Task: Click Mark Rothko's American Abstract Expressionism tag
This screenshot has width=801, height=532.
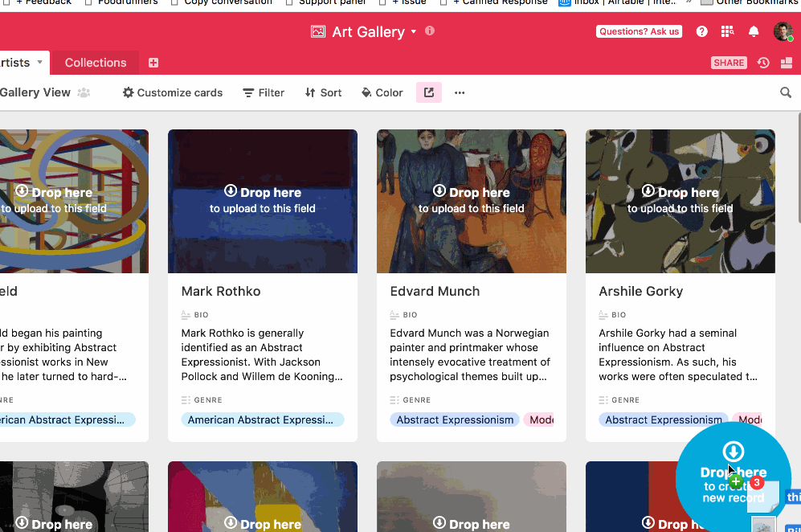Action: (263, 419)
